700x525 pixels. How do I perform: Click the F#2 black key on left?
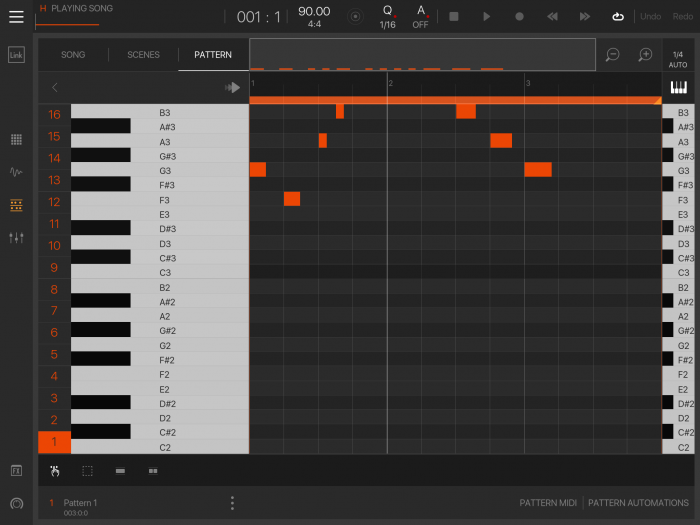101,359
